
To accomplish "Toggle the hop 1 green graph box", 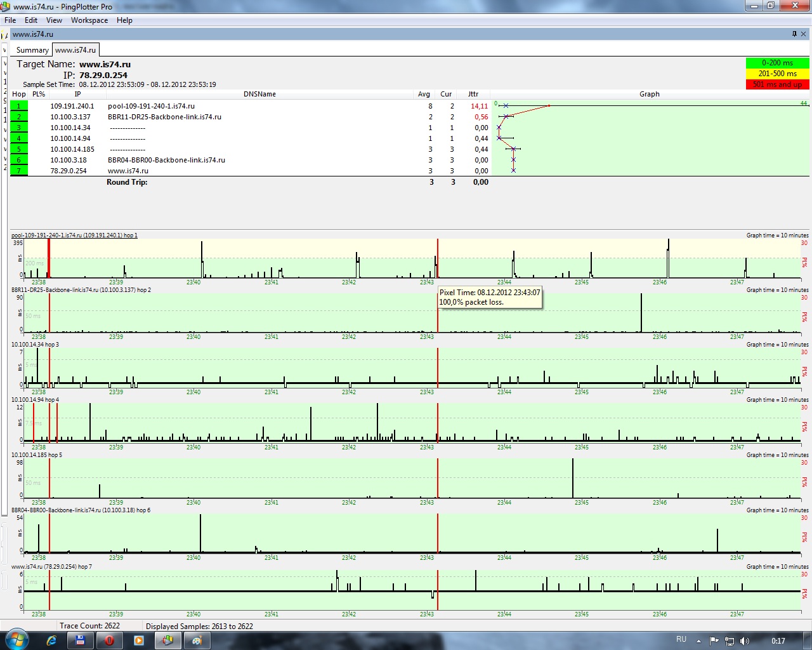I will coord(19,106).
